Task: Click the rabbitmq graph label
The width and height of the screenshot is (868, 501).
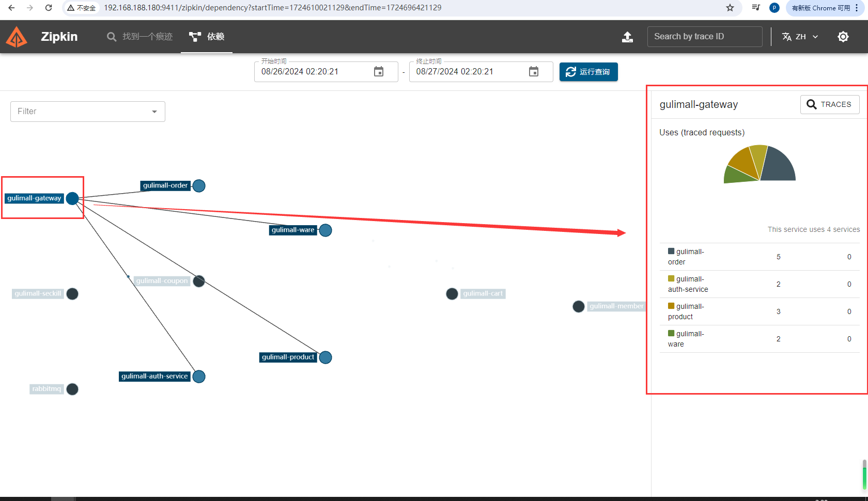Action: (47, 389)
